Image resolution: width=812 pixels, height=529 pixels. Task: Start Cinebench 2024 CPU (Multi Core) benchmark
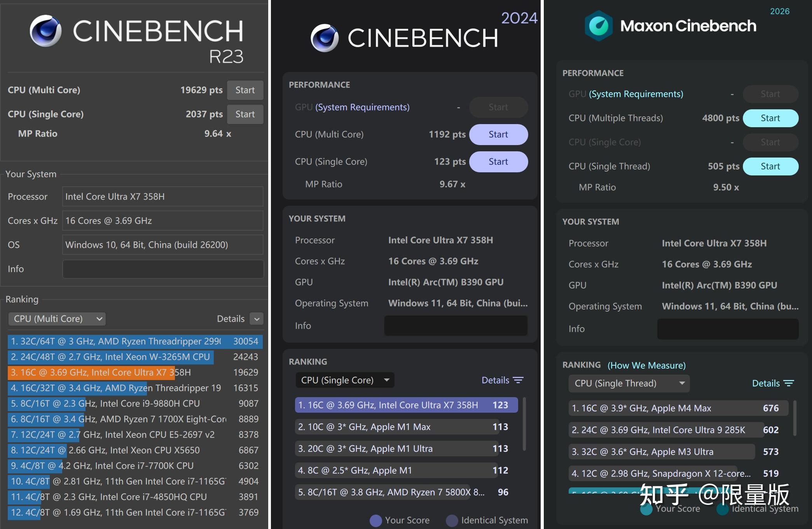498,135
